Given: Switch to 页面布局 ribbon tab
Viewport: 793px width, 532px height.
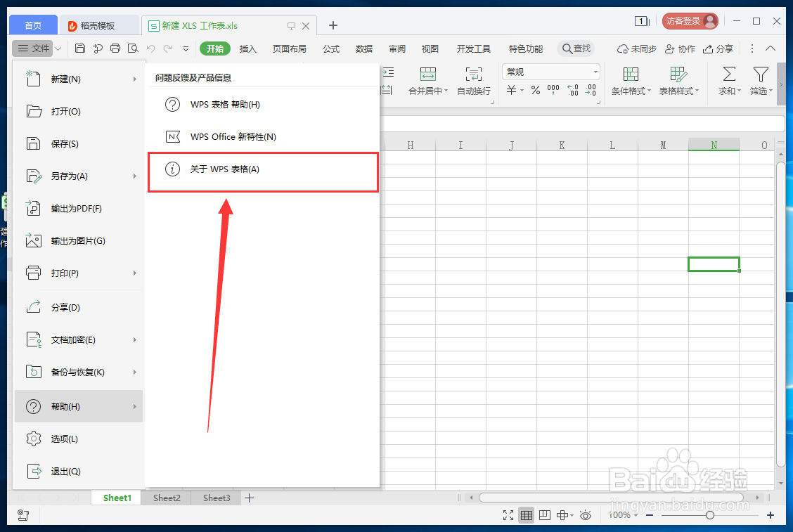Looking at the screenshot, I should pyautogui.click(x=289, y=48).
